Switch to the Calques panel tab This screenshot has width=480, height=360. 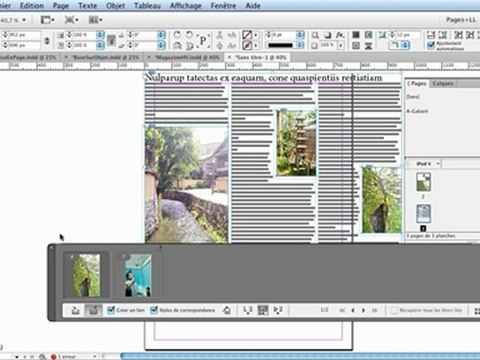[443, 83]
